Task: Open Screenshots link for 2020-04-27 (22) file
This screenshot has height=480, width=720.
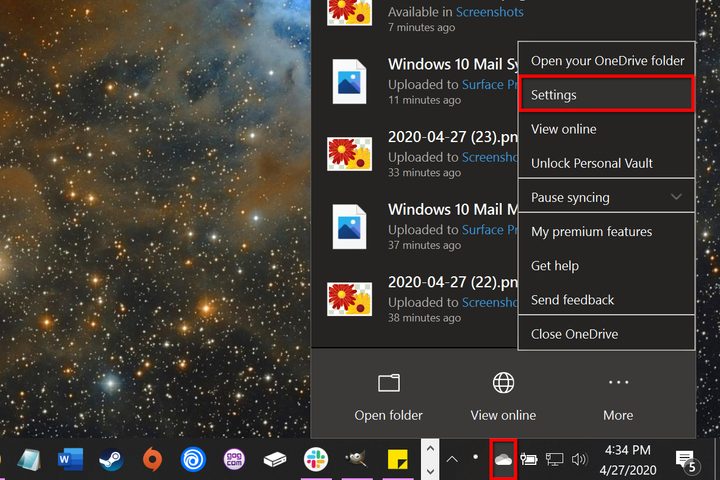Action: click(x=489, y=302)
